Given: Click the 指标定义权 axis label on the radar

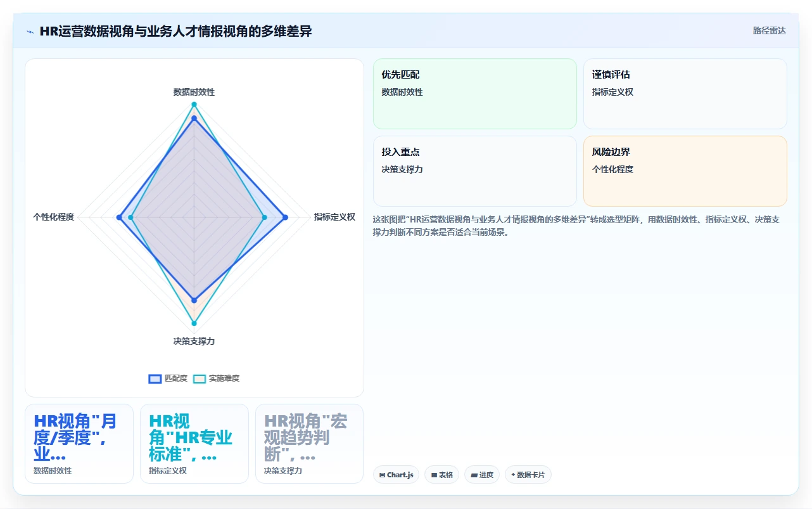Looking at the screenshot, I should click(334, 217).
